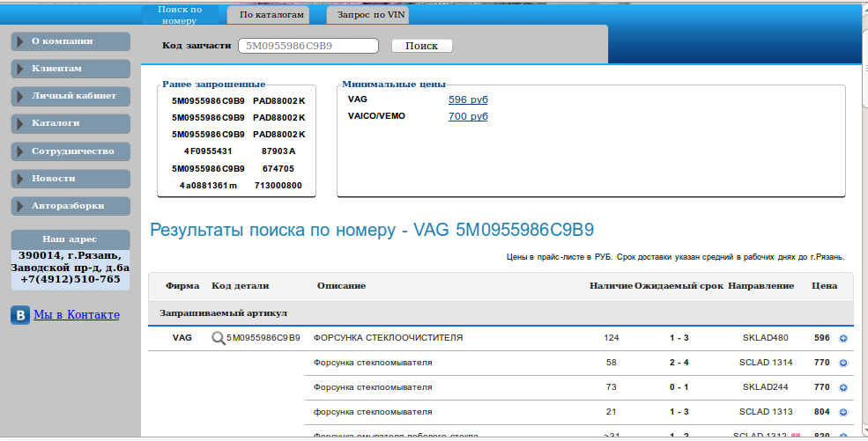Click the SKLAD480 direction cell
The height and width of the screenshot is (441, 868).
click(x=766, y=338)
